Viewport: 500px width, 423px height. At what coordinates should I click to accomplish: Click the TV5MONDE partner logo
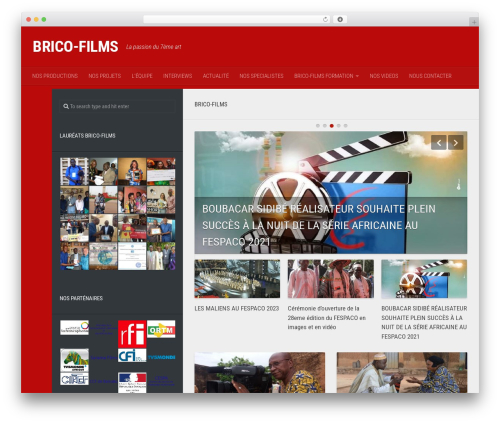coord(161,357)
